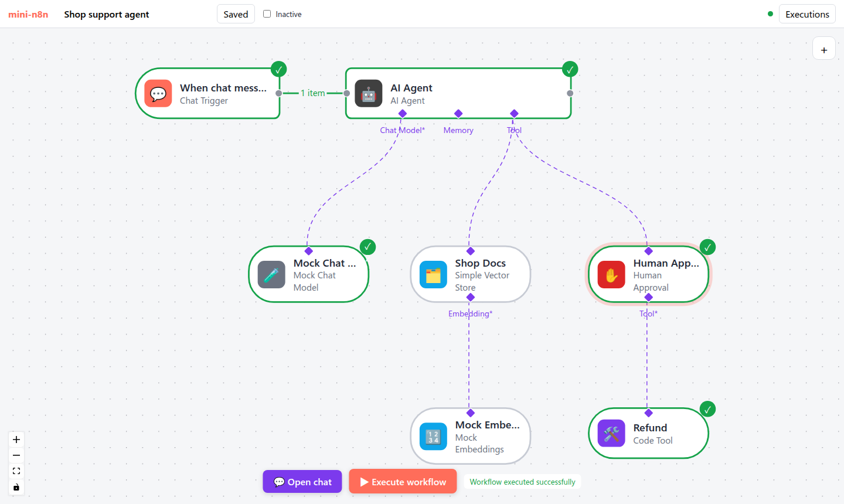This screenshot has width=844, height=504.
Task: Click the AI Agent input port
Action: [347, 93]
